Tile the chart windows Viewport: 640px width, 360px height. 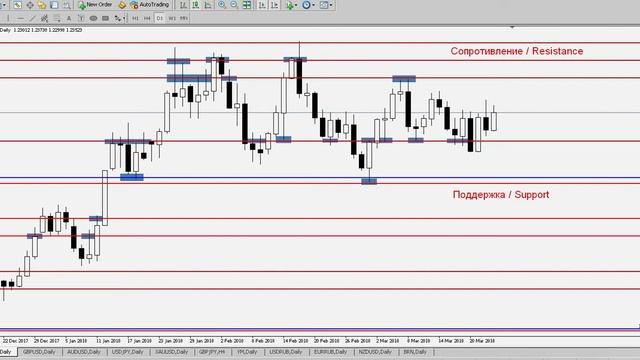[247, 5]
